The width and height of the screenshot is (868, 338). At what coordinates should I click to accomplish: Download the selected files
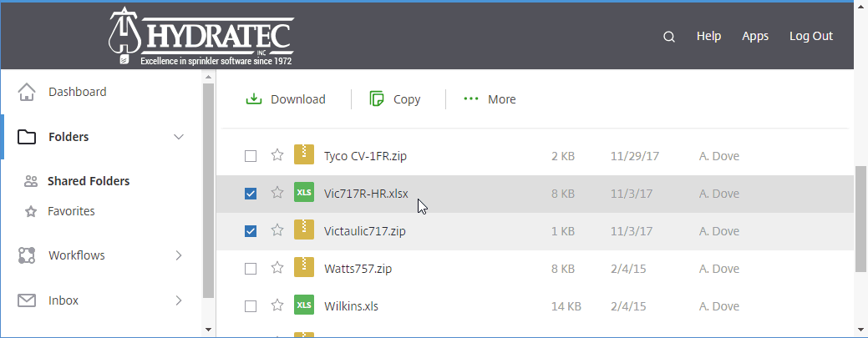pyautogui.click(x=285, y=99)
